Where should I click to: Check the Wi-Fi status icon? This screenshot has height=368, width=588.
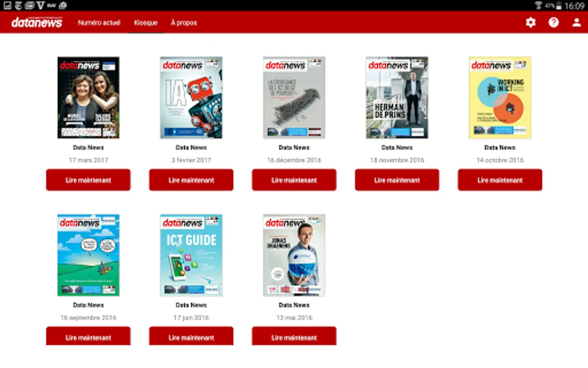point(538,5)
